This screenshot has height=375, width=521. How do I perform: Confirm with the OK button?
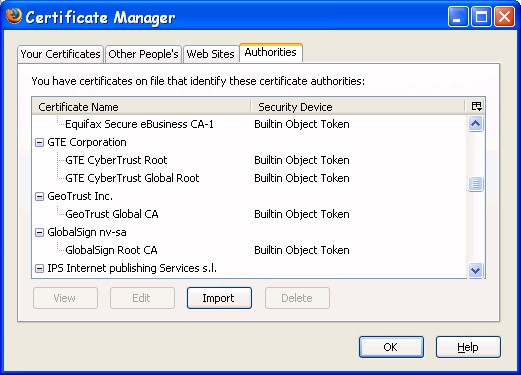391,347
